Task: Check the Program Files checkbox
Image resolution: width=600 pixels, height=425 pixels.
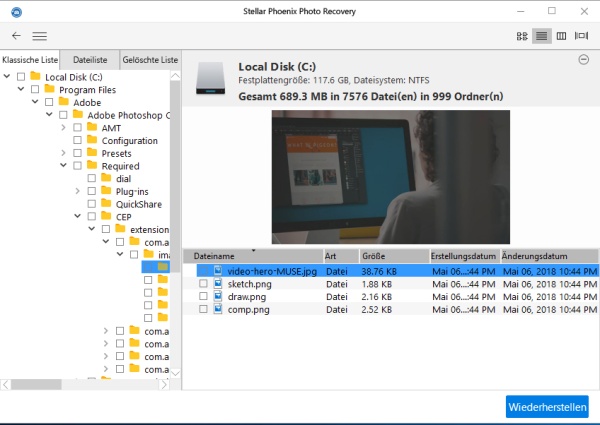Action: pyautogui.click(x=35, y=90)
